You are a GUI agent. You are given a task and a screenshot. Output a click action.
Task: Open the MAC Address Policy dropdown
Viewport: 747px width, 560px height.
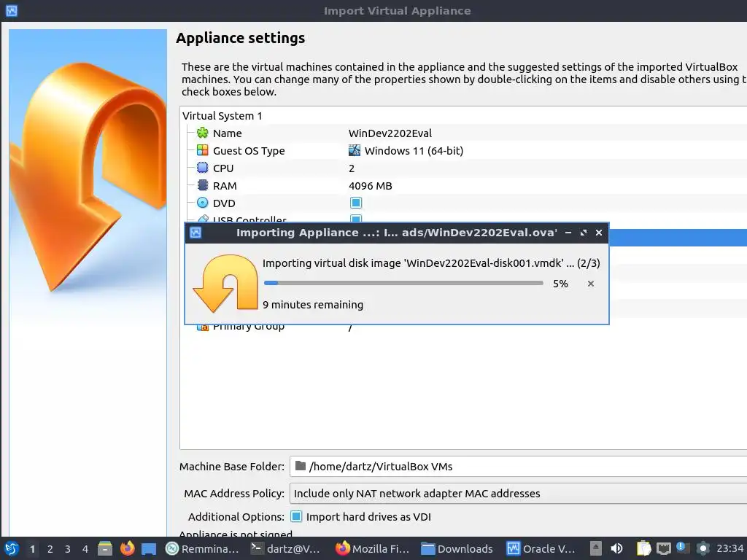click(519, 494)
